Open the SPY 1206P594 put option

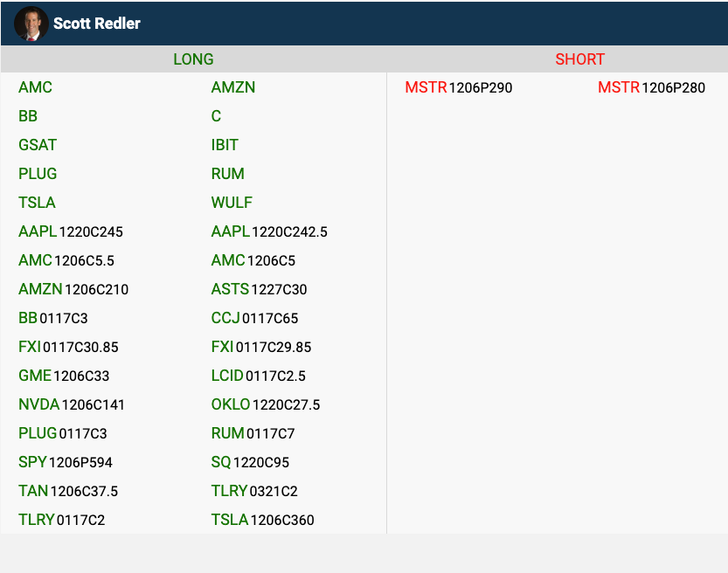(66, 462)
